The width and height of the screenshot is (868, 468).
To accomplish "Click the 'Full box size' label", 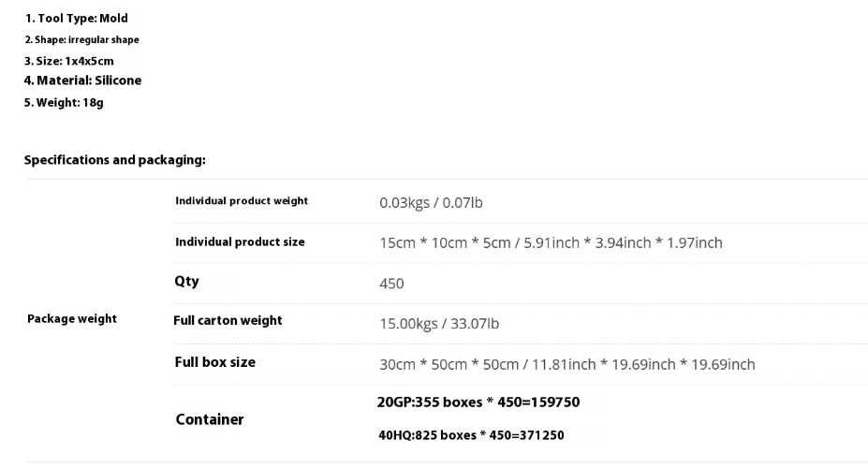I will pos(214,362).
